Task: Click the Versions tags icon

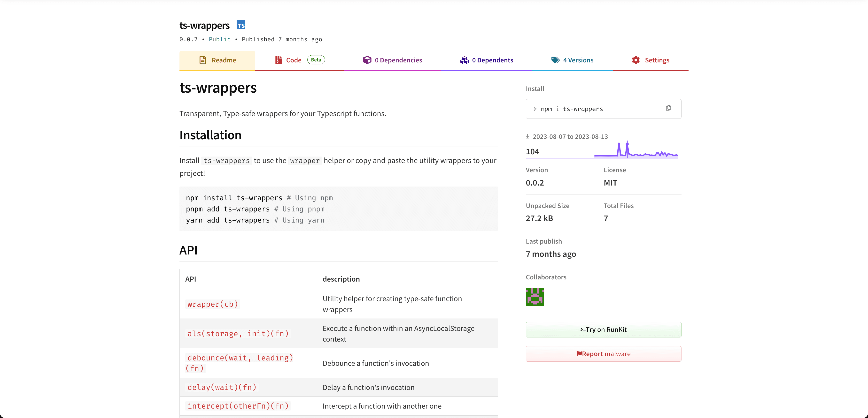Action: point(555,60)
